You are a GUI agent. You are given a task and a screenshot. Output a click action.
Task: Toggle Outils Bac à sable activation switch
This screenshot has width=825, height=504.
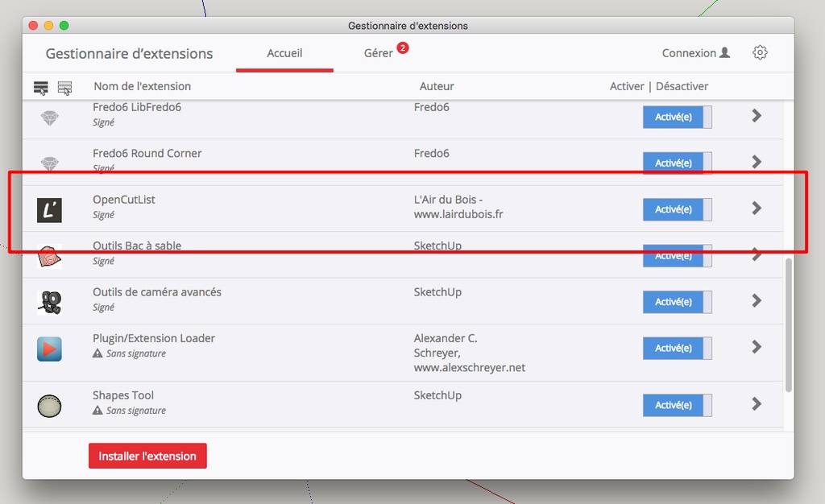click(677, 255)
